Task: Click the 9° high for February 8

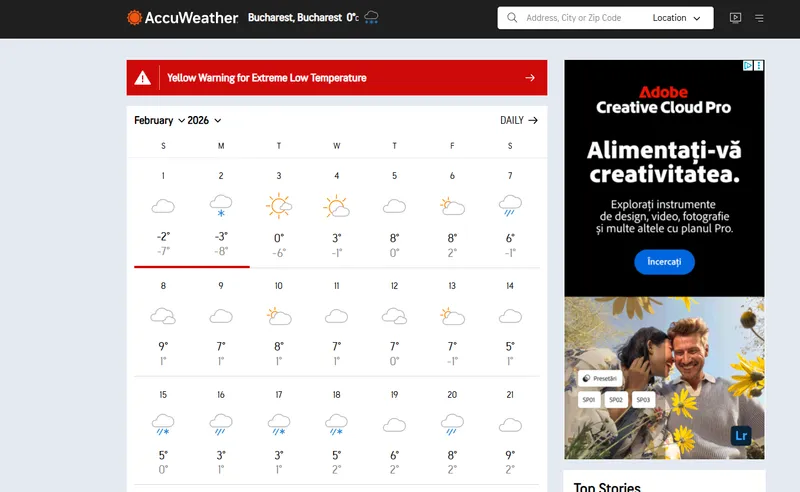Action: point(163,347)
